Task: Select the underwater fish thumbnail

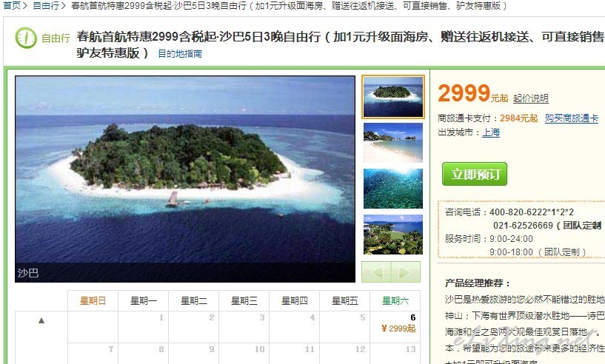Action: 392,189
